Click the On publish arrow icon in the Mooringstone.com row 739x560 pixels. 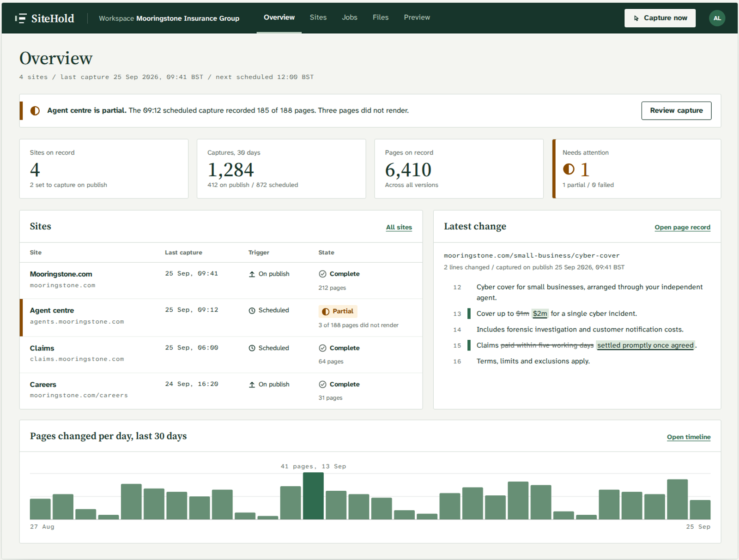tap(252, 274)
